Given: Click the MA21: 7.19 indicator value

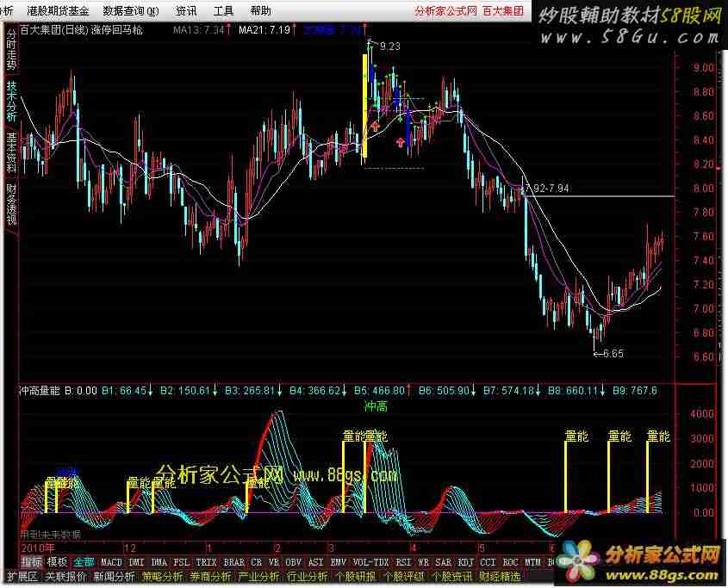Looking at the screenshot, I should (264, 31).
